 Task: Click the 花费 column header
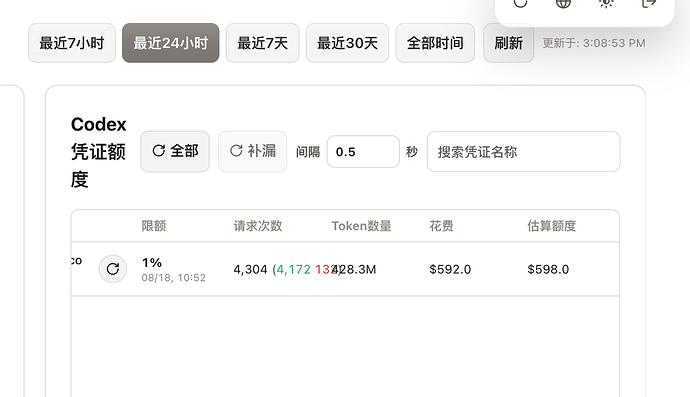[x=441, y=226]
